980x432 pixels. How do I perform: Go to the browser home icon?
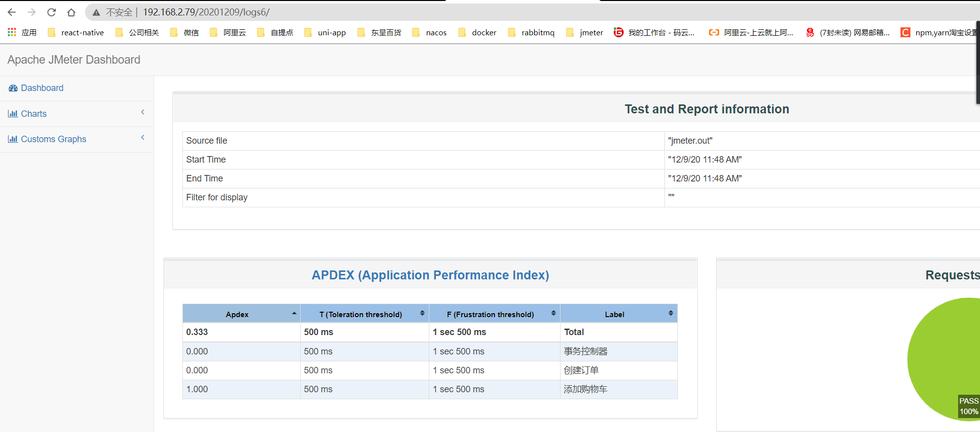71,12
